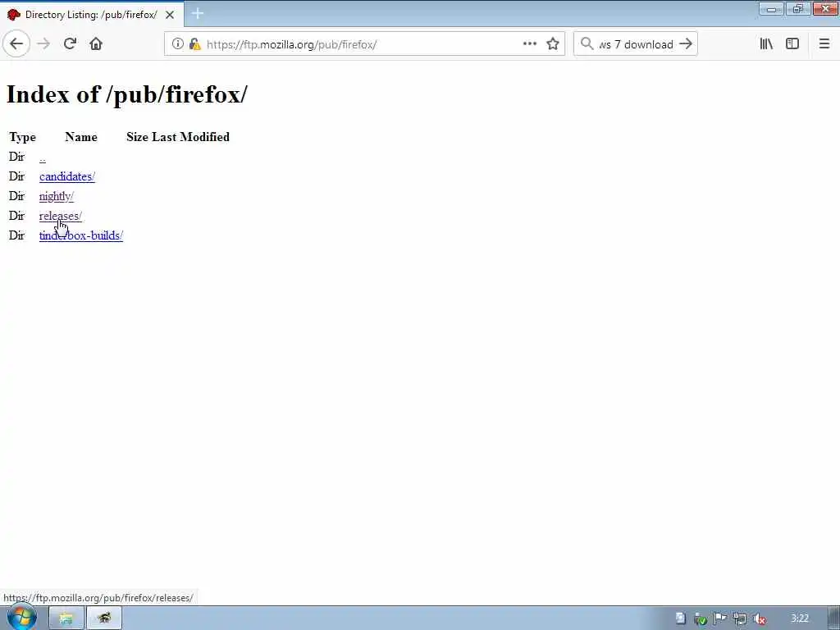Open the releases/ directory link
Screen dimensions: 840x630
point(61,216)
